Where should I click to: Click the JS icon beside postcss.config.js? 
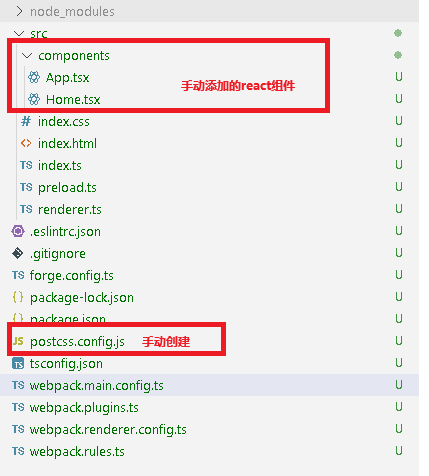18,341
